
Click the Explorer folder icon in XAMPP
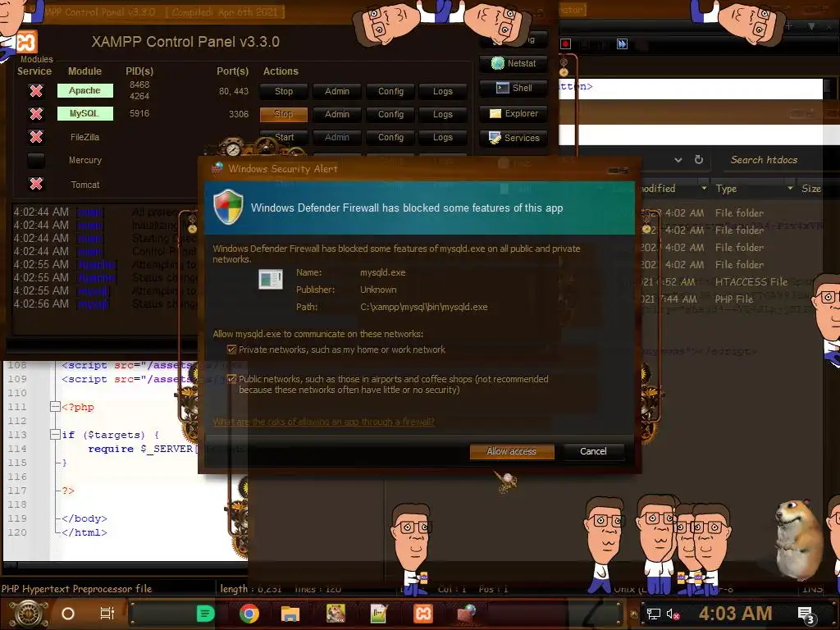(x=495, y=113)
